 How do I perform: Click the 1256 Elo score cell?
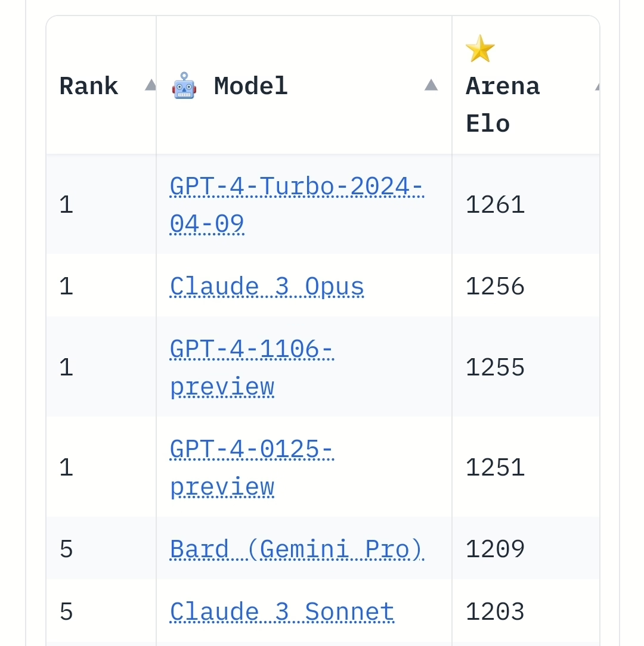495,287
